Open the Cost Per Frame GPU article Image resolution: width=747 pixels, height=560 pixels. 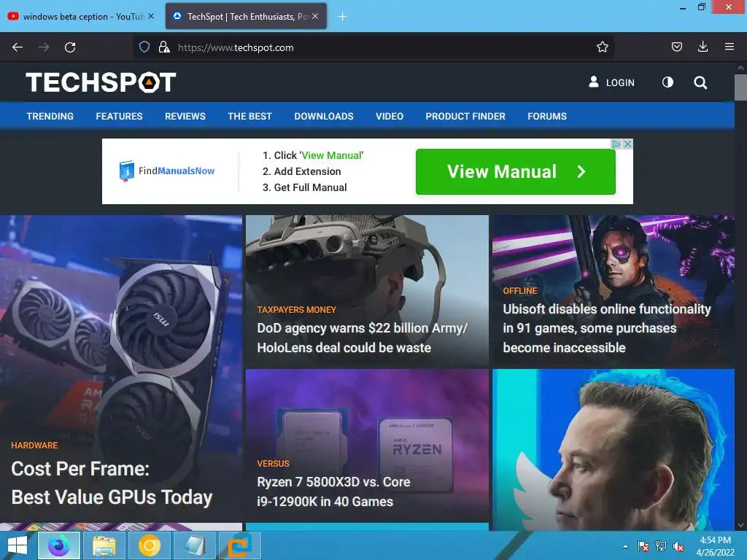[112, 483]
